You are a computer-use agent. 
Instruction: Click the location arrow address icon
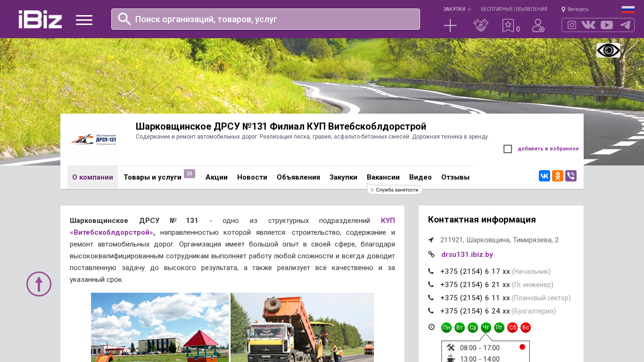[x=431, y=240]
